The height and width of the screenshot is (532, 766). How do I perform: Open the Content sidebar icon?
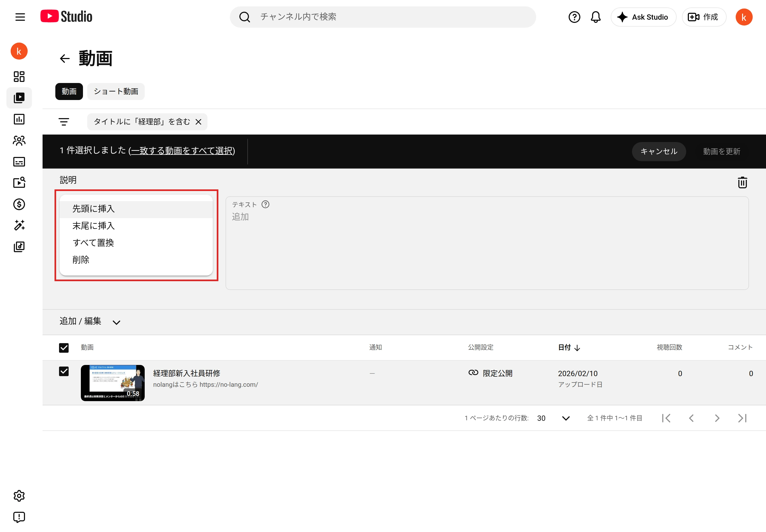19,98
